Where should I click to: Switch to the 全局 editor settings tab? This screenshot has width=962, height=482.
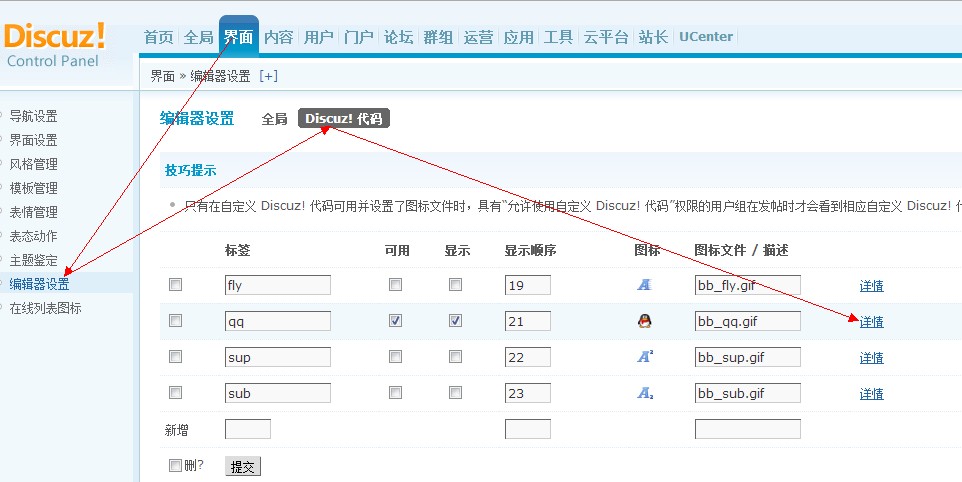274,119
